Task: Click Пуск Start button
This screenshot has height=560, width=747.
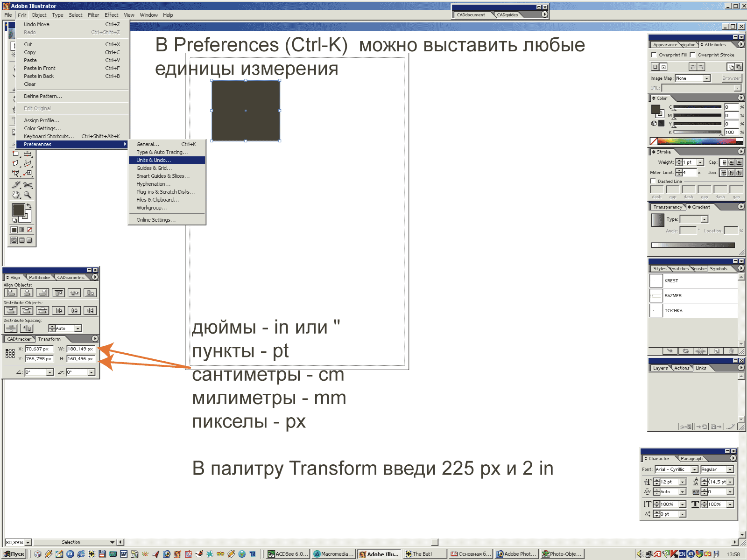Action: (x=14, y=554)
